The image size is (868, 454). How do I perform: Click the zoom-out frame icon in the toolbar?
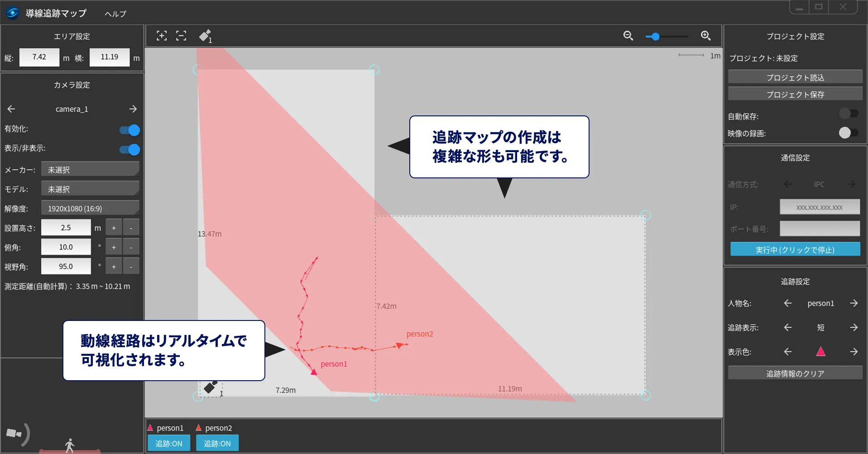click(x=182, y=36)
